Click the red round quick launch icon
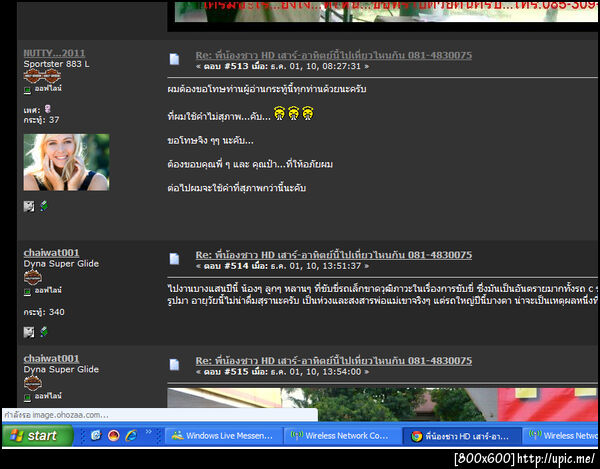 click(x=114, y=435)
